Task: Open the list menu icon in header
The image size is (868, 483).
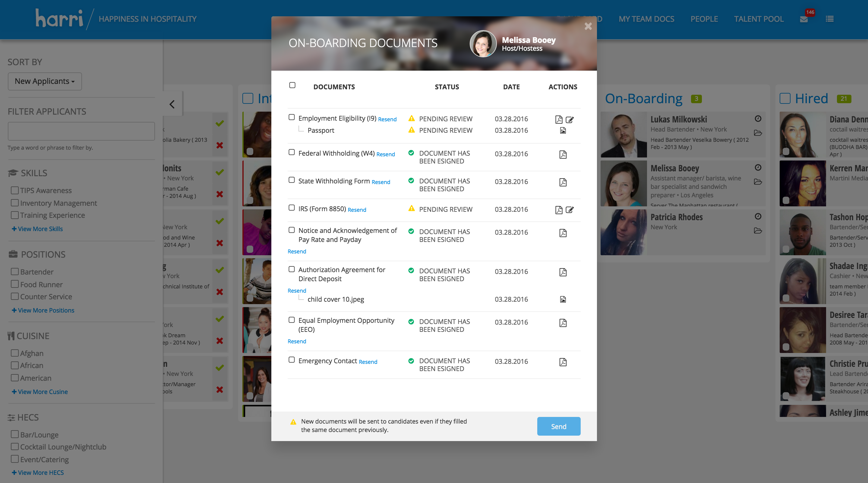Action: tap(830, 19)
